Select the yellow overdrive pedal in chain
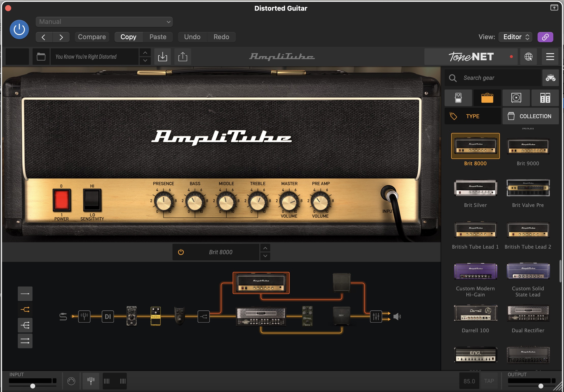The image size is (564, 392). point(156,316)
